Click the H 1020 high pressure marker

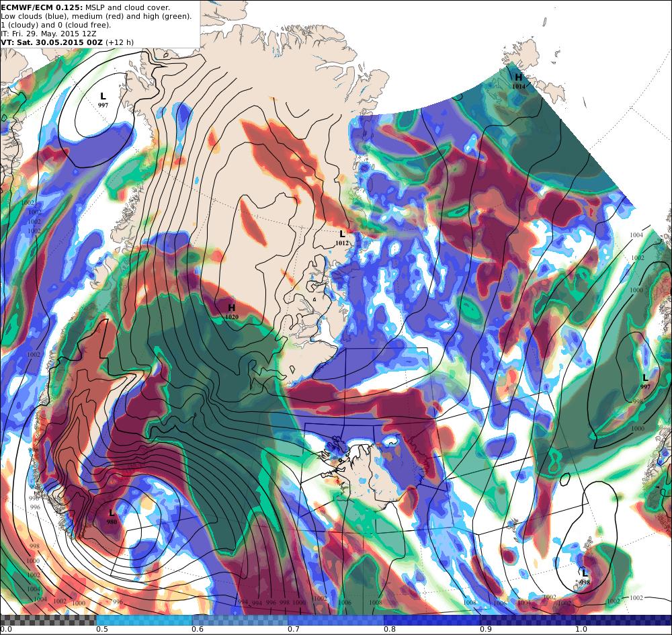(x=231, y=311)
